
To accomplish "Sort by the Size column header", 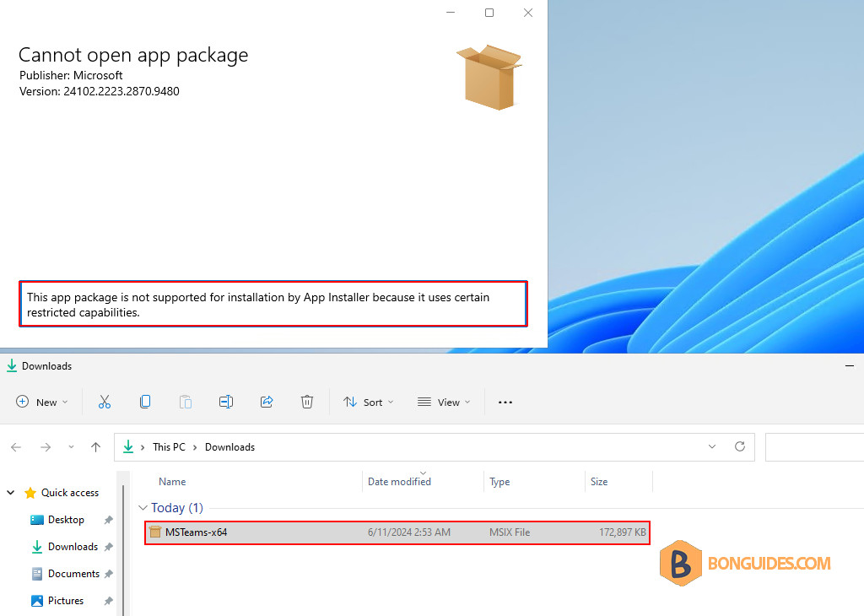I will 599,482.
